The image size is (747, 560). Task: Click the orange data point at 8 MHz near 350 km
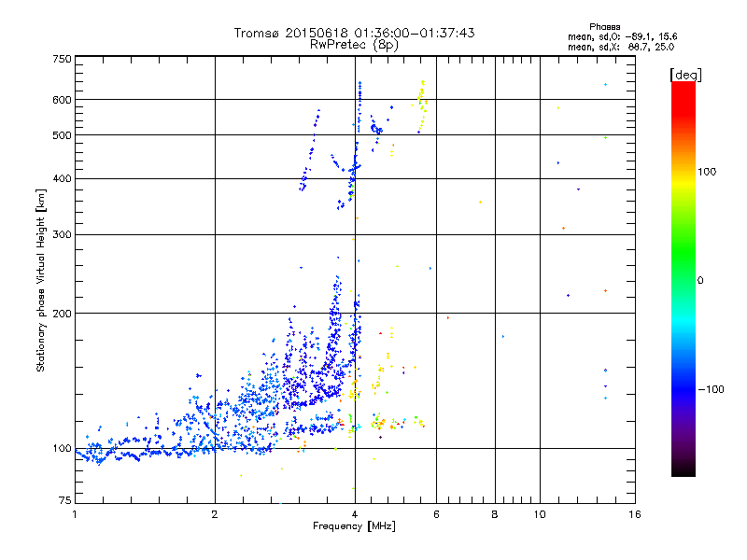pos(480,202)
